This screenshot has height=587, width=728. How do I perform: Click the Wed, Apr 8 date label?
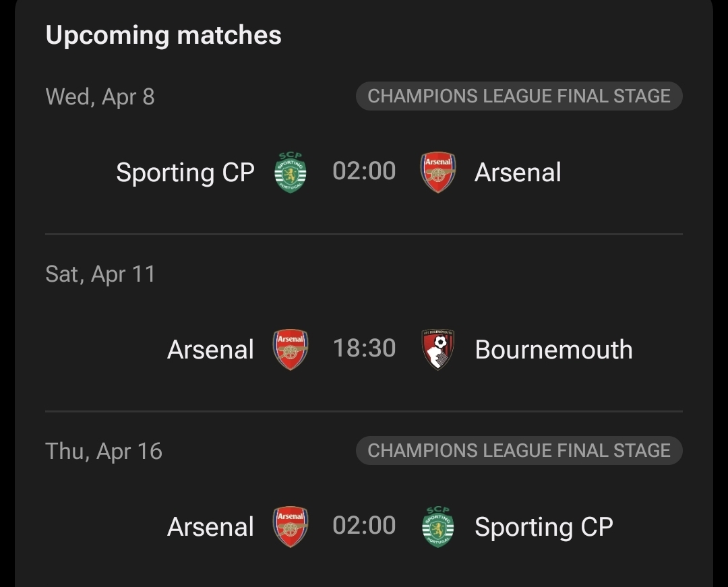click(100, 97)
